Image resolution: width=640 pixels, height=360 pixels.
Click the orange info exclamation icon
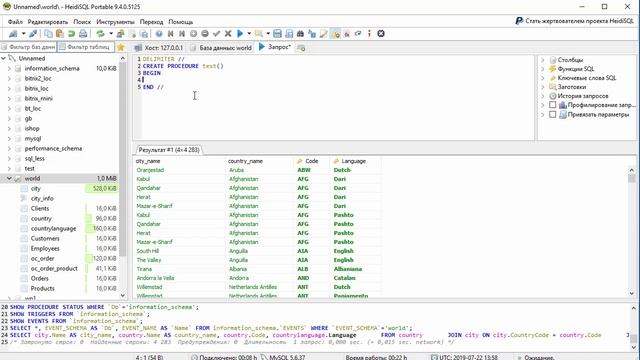[x=369, y=34]
